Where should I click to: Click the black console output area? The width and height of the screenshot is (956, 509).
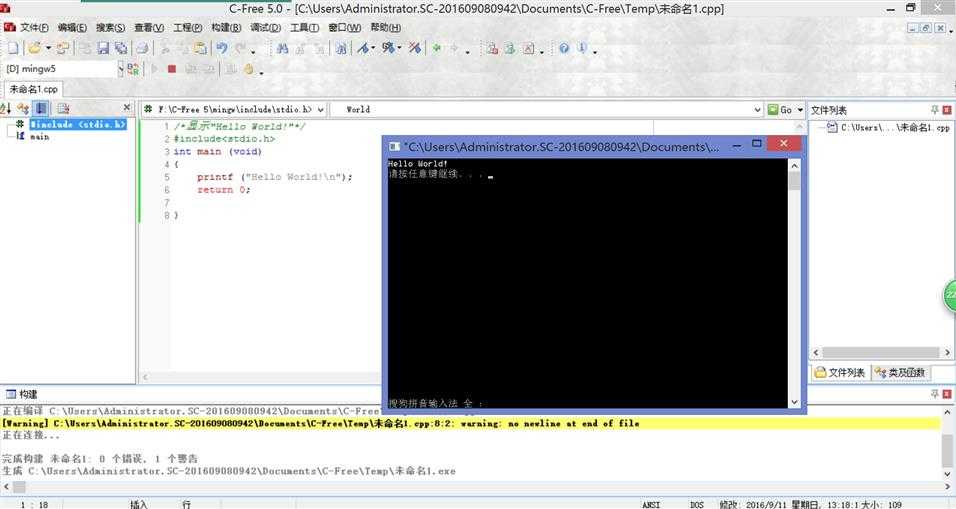[x=587, y=283]
